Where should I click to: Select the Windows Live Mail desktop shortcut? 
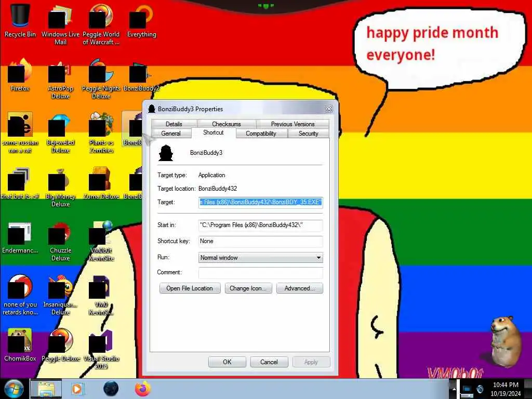tap(60, 24)
